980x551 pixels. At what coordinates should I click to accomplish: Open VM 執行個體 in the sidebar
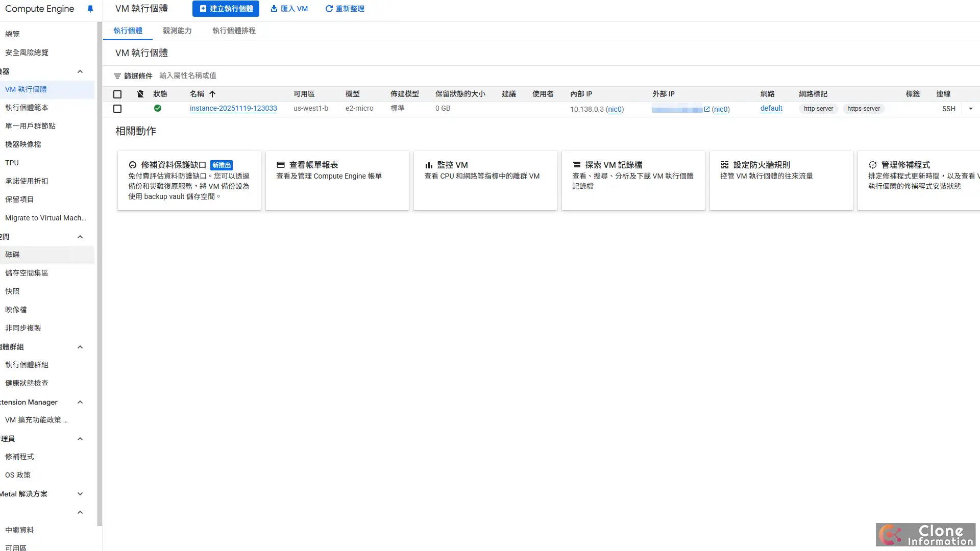[47, 89]
